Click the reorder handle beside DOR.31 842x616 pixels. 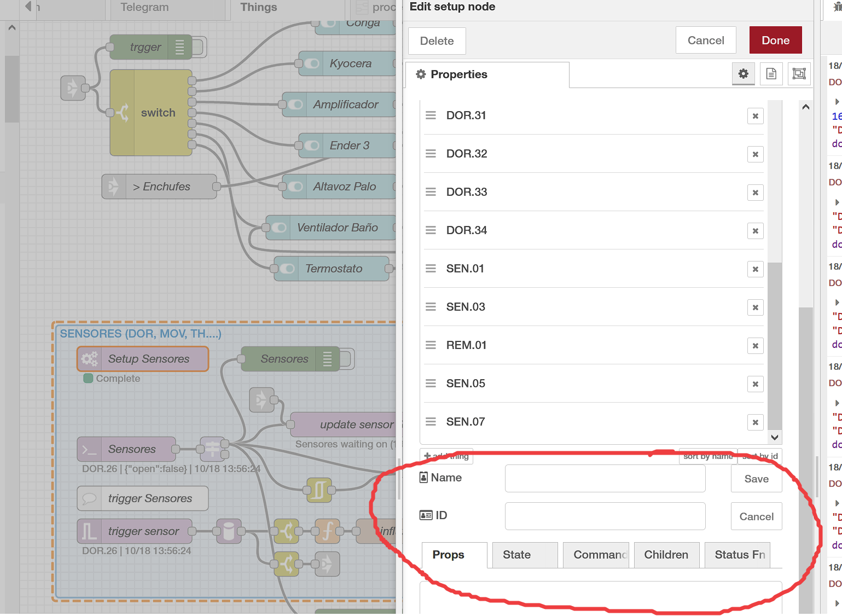pos(431,115)
